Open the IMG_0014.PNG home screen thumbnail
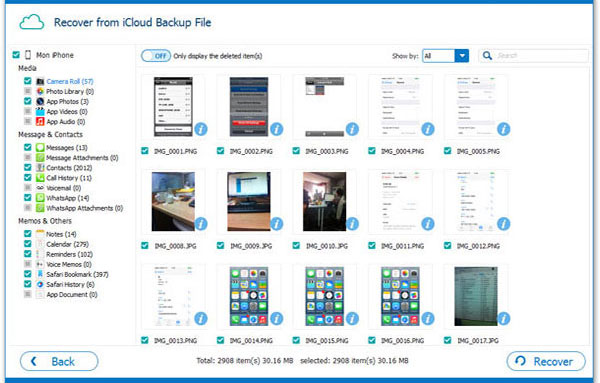Image resolution: width=600 pixels, height=383 pixels. click(x=249, y=296)
